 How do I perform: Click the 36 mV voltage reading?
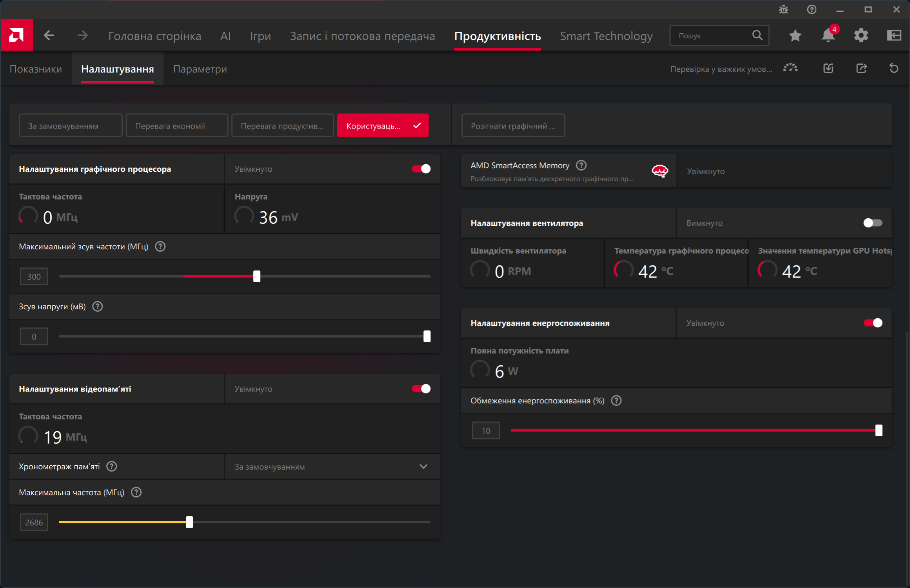278,217
